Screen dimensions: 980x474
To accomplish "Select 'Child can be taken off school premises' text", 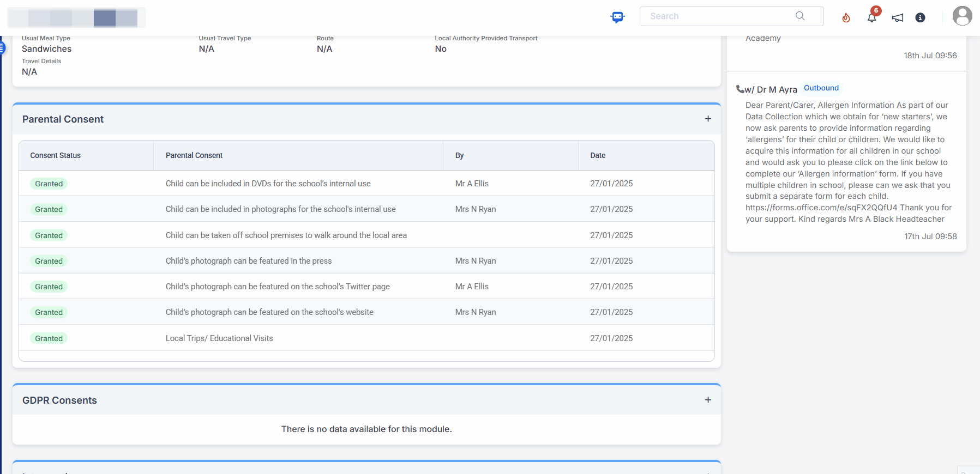I will click(x=286, y=235).
